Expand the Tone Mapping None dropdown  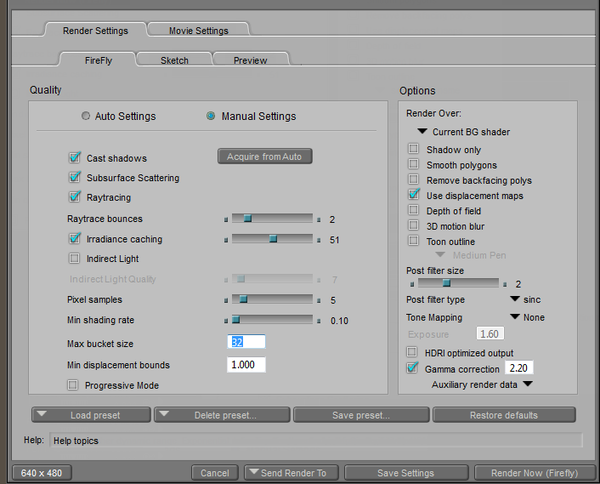pos(515,317)
